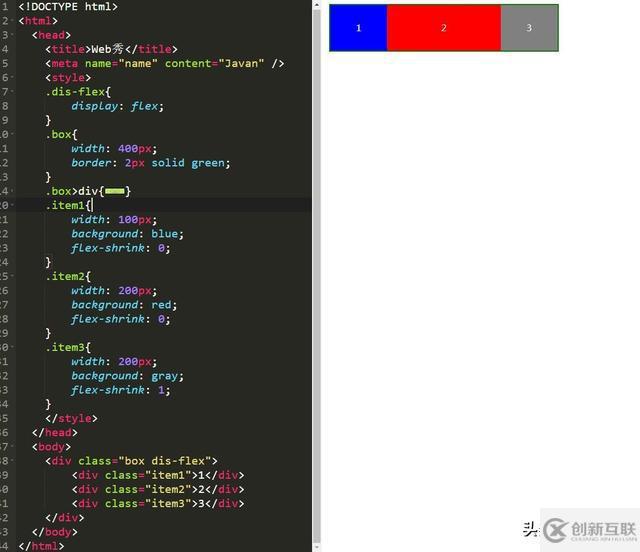Click the closing </body> tag
This screenshot has height=552, width=640.
[55, 532]
